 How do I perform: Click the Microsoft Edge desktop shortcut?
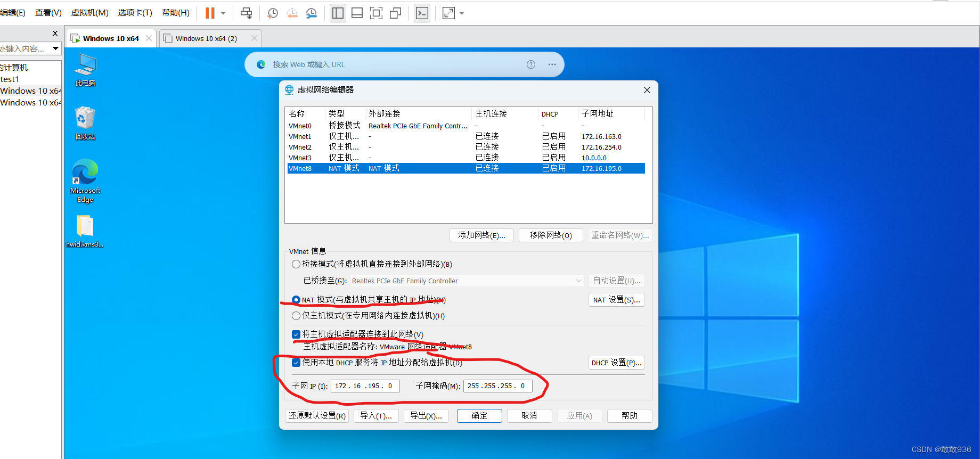click(85, 181)
